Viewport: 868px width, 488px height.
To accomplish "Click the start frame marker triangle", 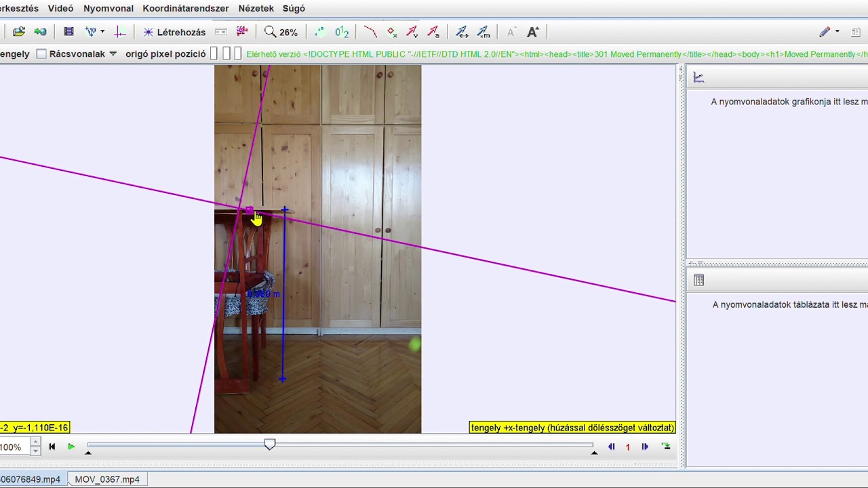I will tap(88, 452).
